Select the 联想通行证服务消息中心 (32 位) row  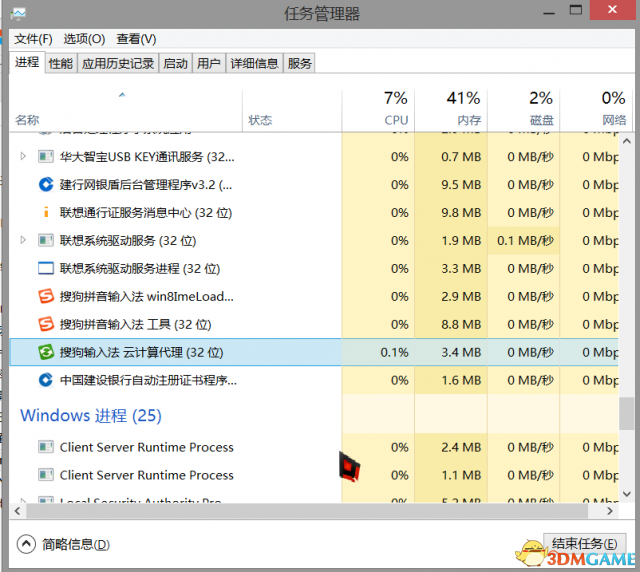(x=314, y=212)
